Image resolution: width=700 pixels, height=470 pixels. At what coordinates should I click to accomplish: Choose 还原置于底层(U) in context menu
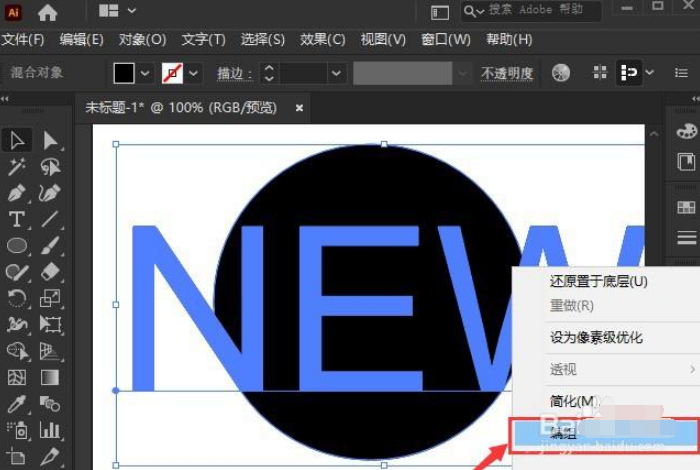[x=599, y=281]
